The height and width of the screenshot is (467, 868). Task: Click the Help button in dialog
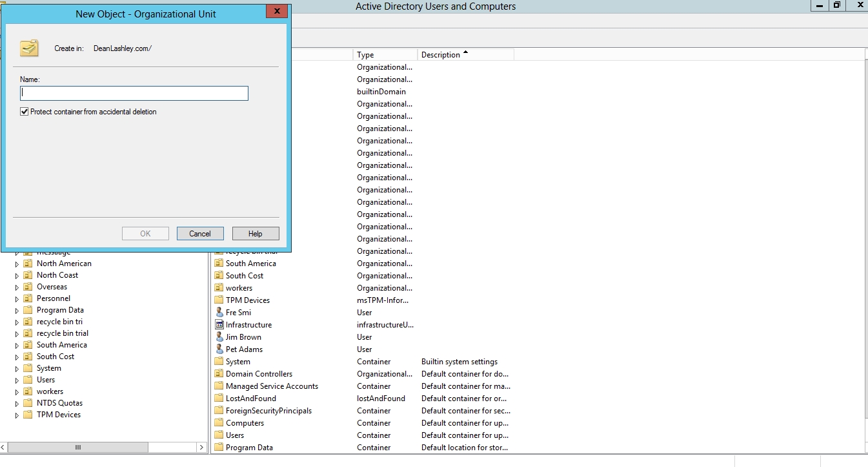click(256, 234)
